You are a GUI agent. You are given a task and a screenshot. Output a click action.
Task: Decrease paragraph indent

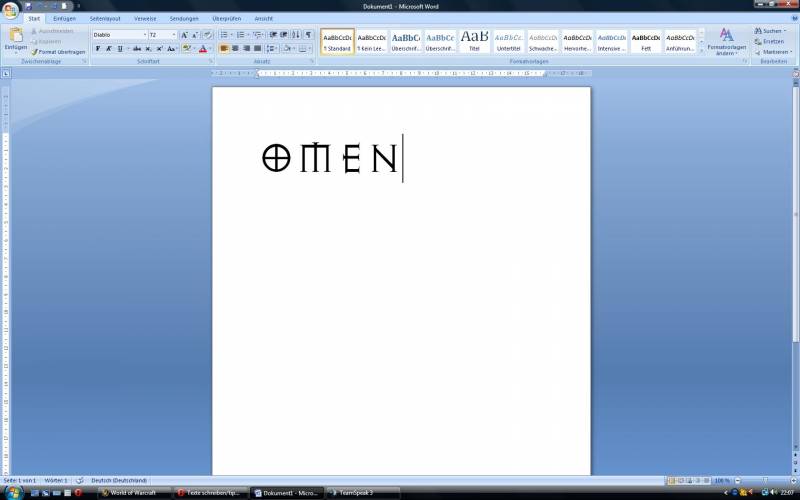click(x=273, y=35)
